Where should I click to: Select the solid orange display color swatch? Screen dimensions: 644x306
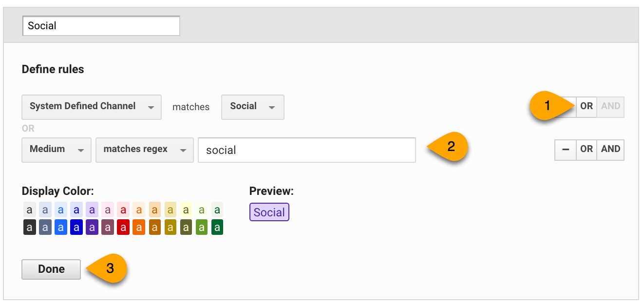tap(139, 227)
